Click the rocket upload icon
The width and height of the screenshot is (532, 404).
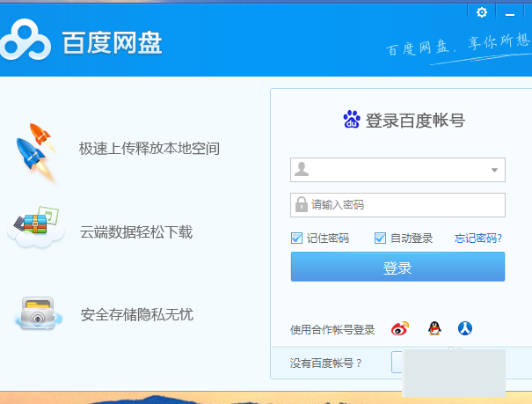pos(36,153)
